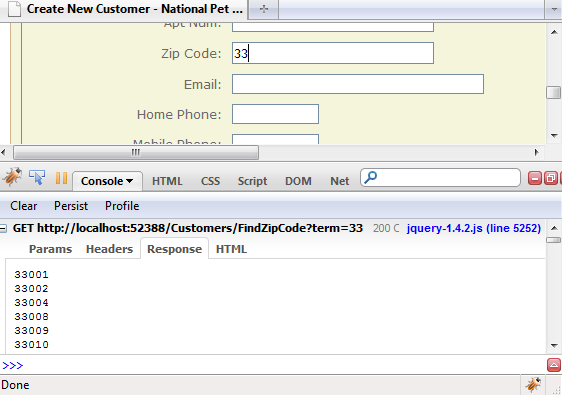The height and width of the screenshot is (395, 562).
Task: Click the 200 status code text
Action: pos(386,228)
